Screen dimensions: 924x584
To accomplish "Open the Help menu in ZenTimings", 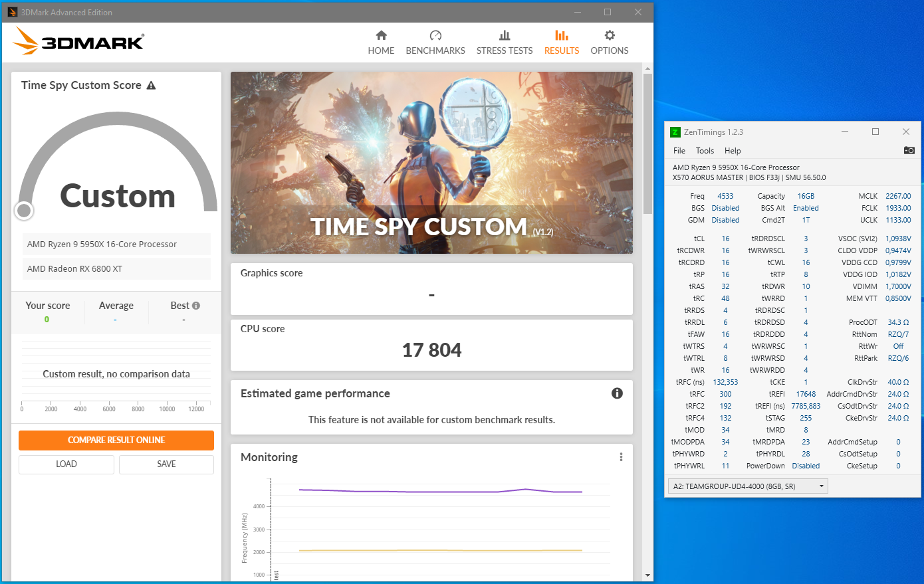I will [x=733, y=151].
